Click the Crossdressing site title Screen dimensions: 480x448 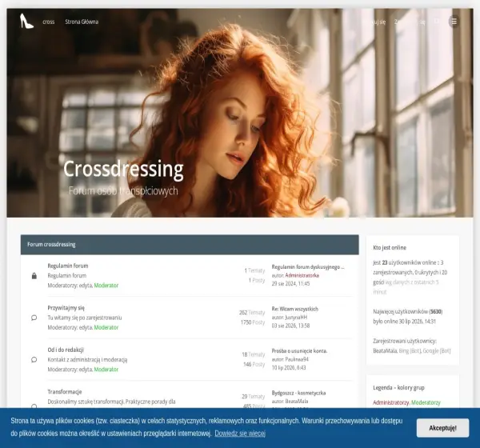click(x=123, y=169)
